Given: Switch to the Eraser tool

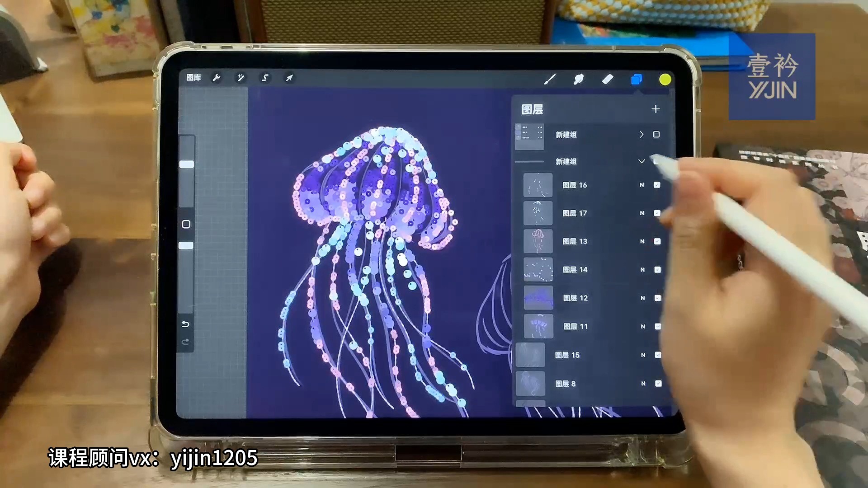Looking at the screenshot, I should click(x=608, y=80).
